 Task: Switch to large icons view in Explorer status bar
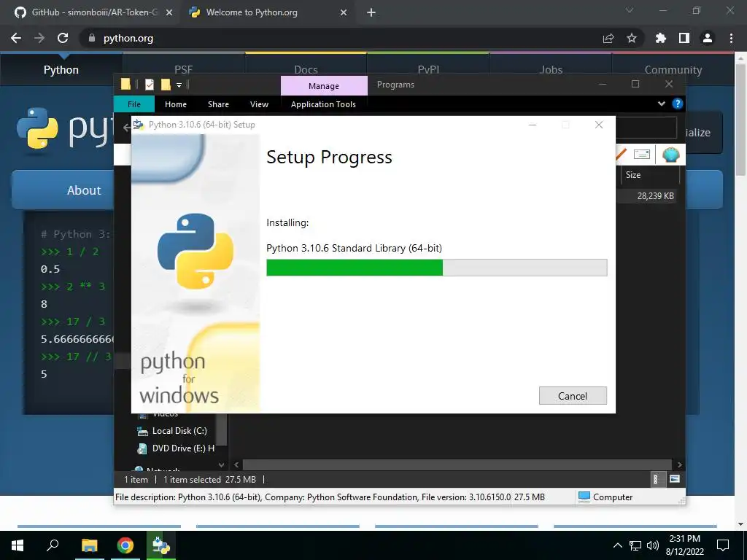[675, 479]
